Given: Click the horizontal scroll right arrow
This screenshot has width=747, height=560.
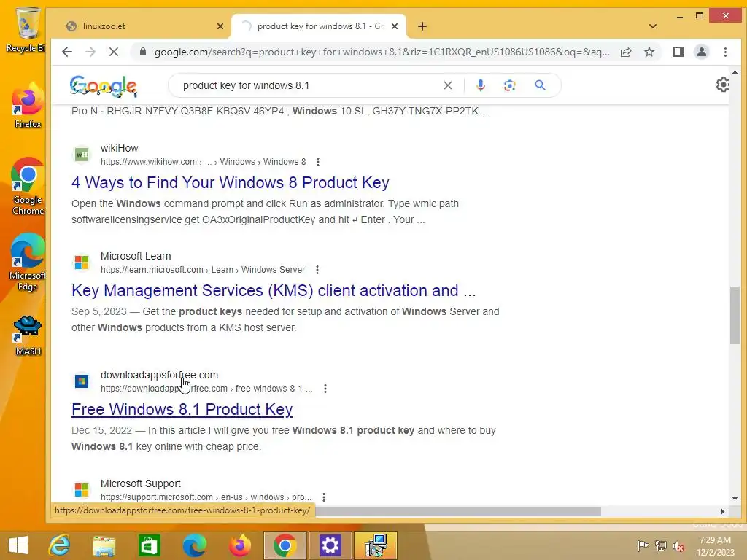Looking at the screenshot, I should 723,511.
